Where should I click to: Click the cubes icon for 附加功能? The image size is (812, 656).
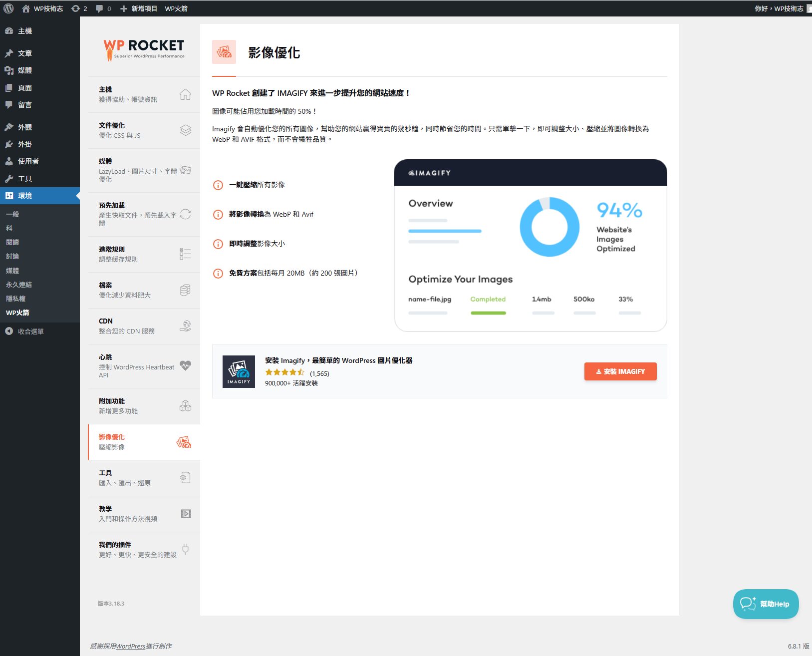coord(185,406)
